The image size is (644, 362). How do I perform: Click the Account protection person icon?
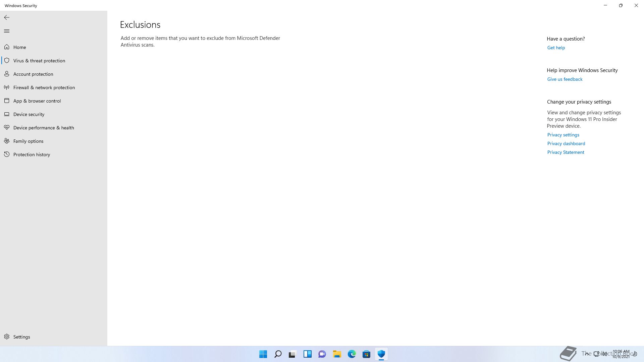pos(7,74)
